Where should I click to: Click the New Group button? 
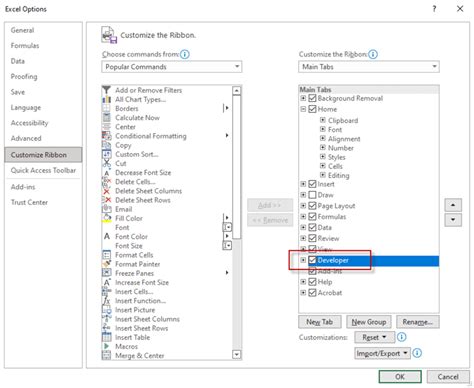(369, 322)
